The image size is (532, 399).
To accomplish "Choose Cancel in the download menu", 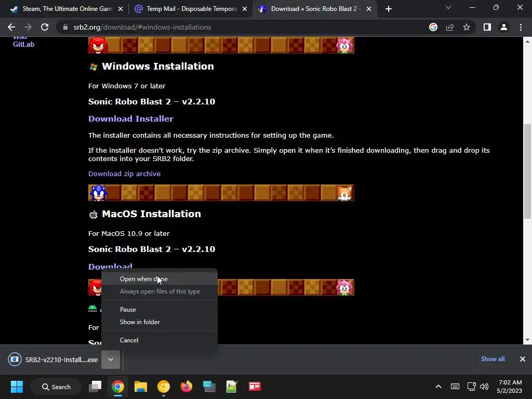I will point(159,340).
